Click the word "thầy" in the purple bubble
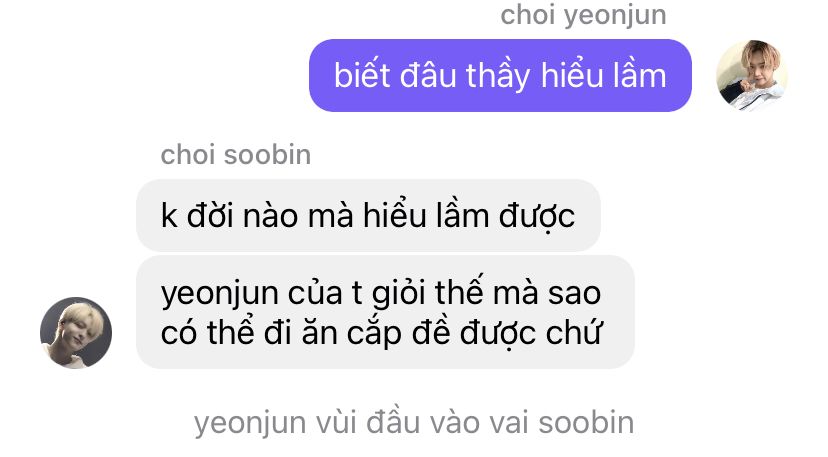 tap(498, 76)
